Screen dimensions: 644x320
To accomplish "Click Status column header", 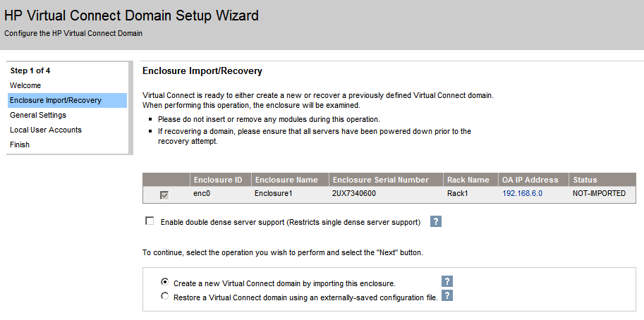I will [x=585, y=180].
